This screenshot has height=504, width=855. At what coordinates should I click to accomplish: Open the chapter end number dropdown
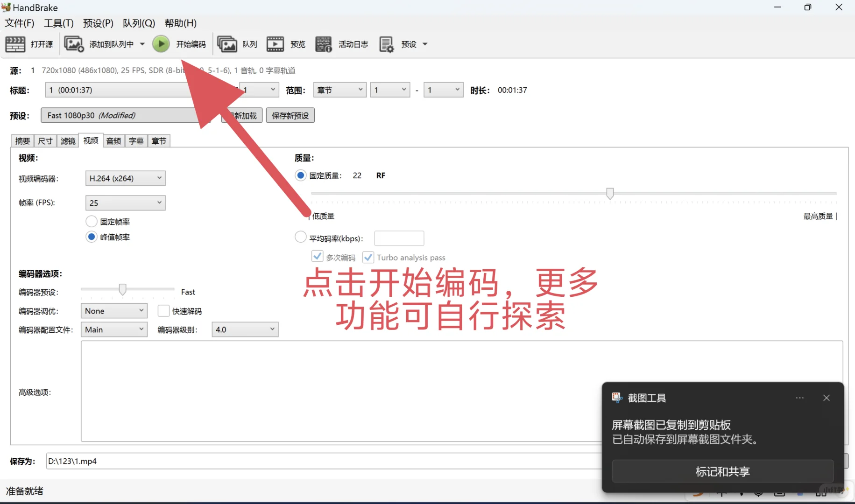pos(443,90)
